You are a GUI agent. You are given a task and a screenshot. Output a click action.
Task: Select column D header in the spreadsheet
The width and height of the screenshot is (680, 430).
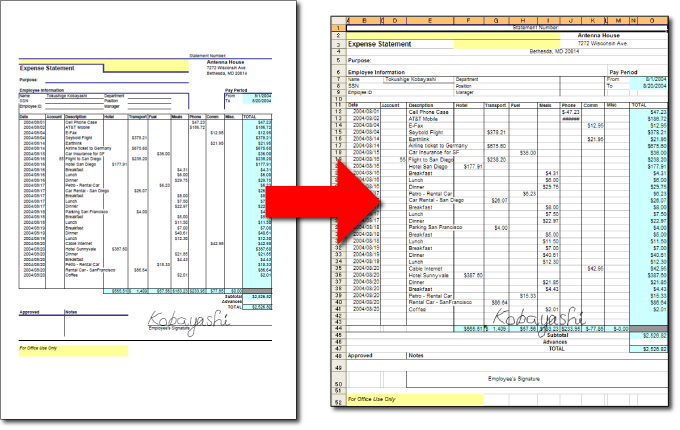tap(395, 20)
